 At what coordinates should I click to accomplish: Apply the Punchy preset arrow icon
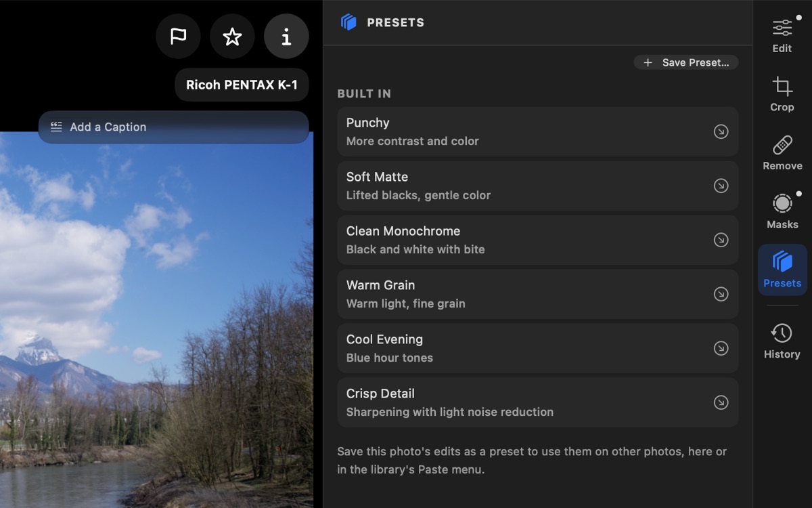pyautogui.click(x=721, y=131)
